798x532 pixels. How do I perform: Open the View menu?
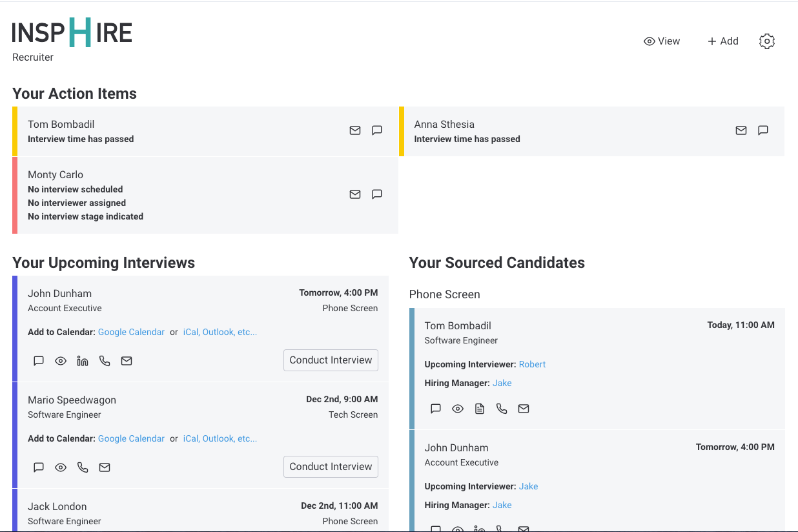662,41
